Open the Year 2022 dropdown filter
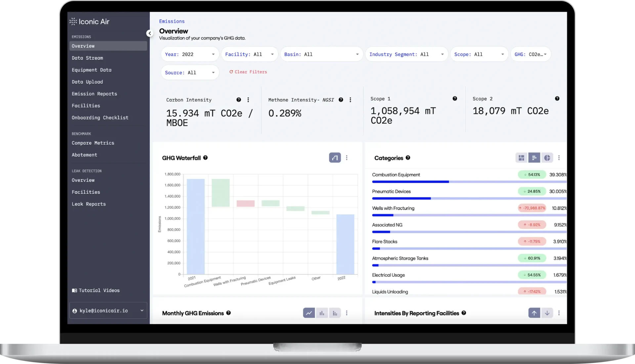The image size is (635, 364). pos(190,55)
